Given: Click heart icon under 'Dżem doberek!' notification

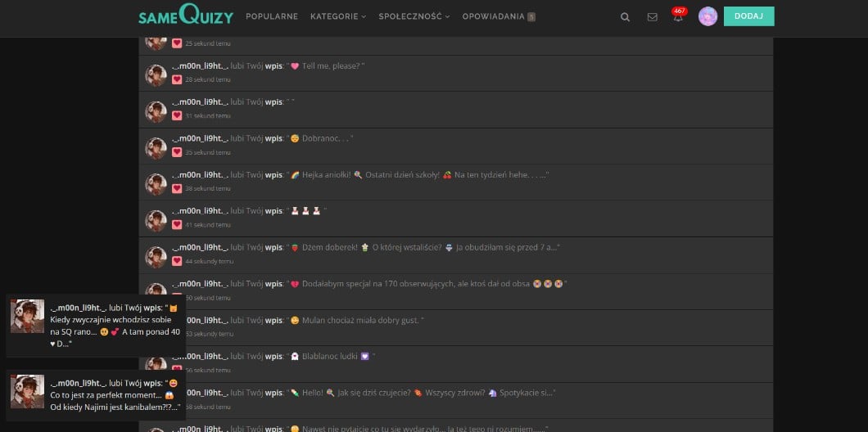Looking at the screenshot, I should click(x=177, y=261).
